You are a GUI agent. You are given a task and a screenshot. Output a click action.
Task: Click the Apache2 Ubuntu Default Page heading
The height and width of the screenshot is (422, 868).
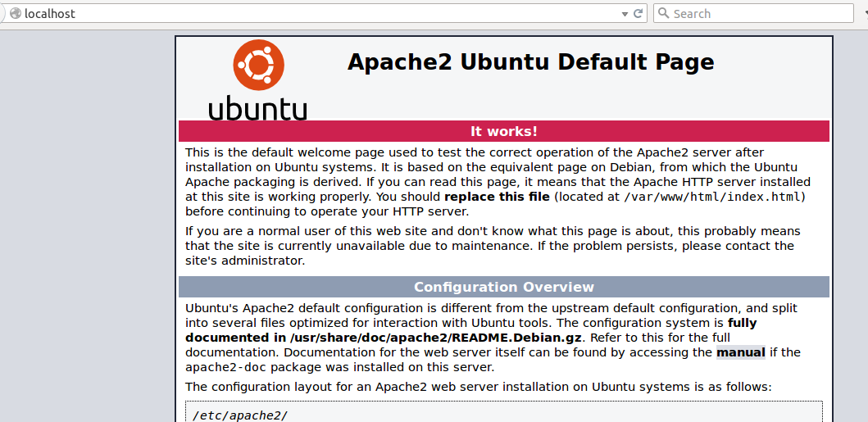(530, 62)
